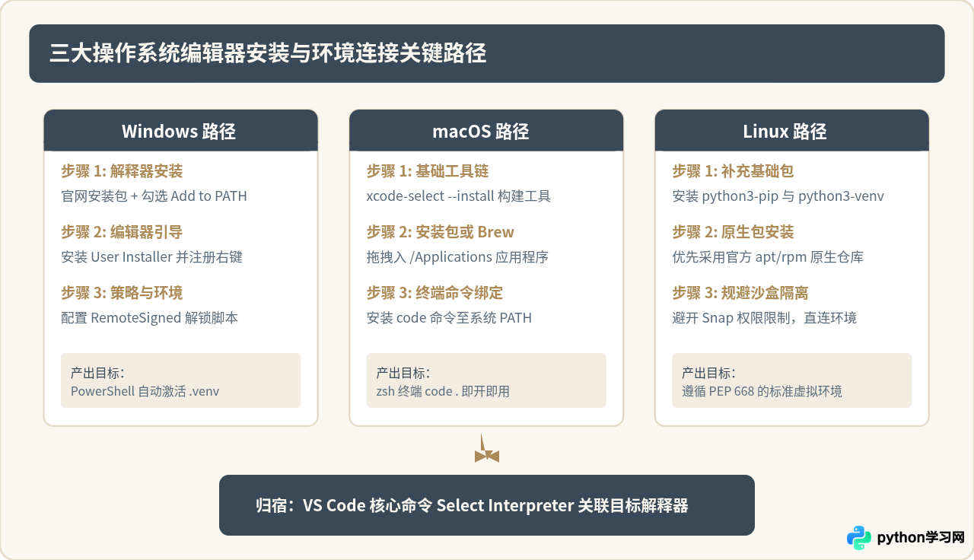Click heading 步骤 3: 策略与环境
This screenshot has height=560, width=974.
[x=122, y=293]
